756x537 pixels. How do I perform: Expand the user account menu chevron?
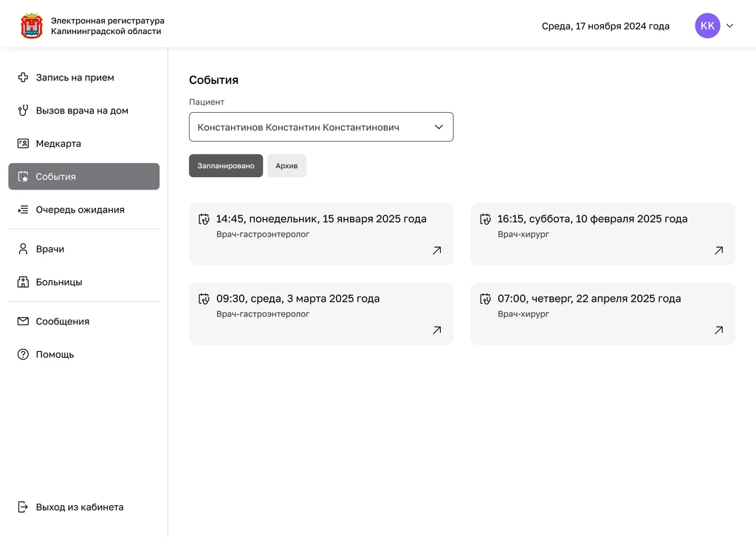pyautogui.click(x=730, y=26)
